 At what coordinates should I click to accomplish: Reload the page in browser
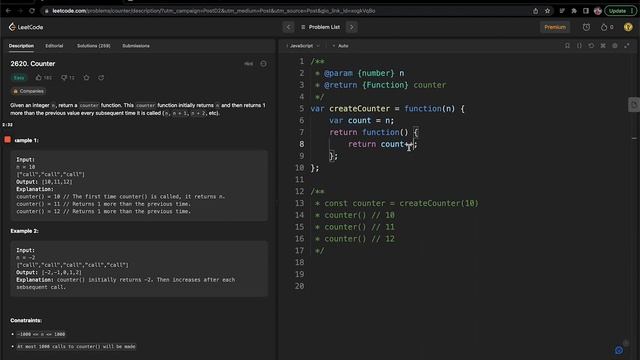tap(32, 11)
